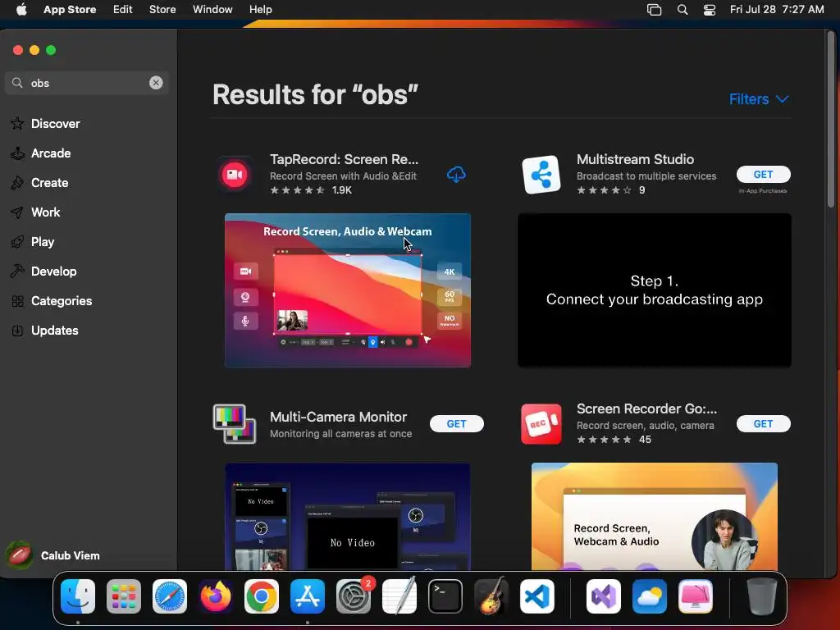
Task: View Screen Recorder Go screenshot preview
Action: (654, 517)
